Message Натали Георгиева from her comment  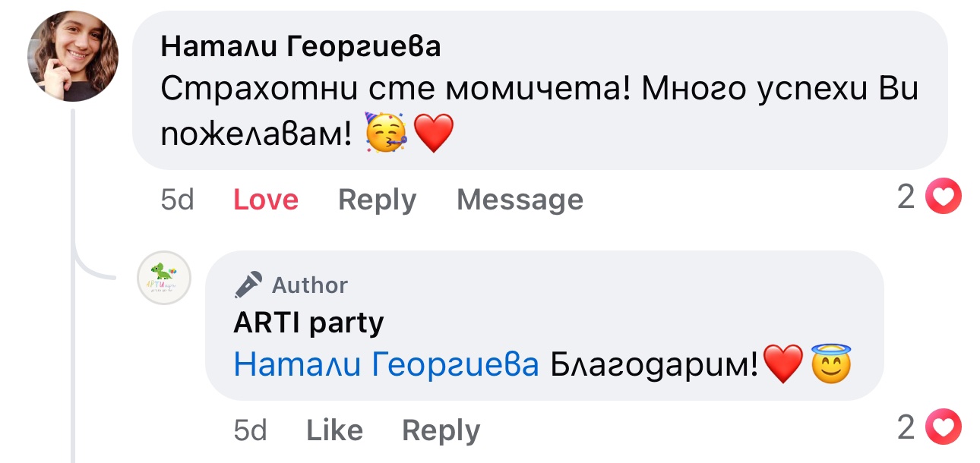(520, 200)
